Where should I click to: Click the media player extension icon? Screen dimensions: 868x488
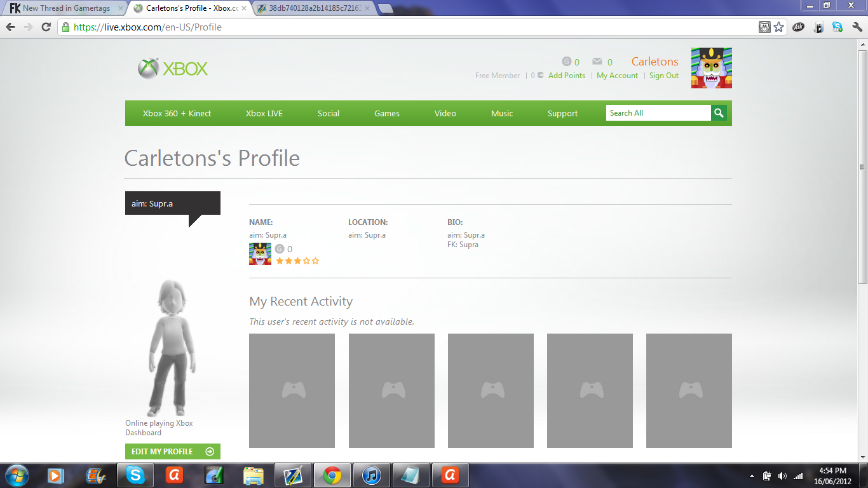pos(818,27)
